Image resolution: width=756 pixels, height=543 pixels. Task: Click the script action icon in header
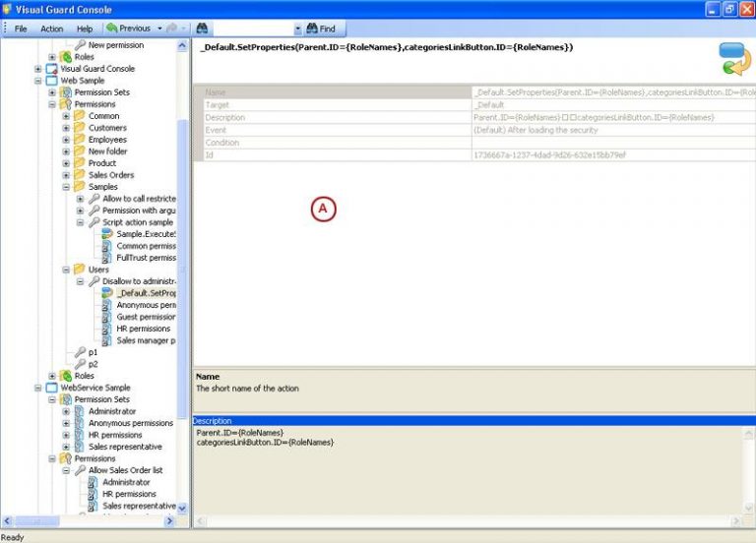[x=733, y=59]
